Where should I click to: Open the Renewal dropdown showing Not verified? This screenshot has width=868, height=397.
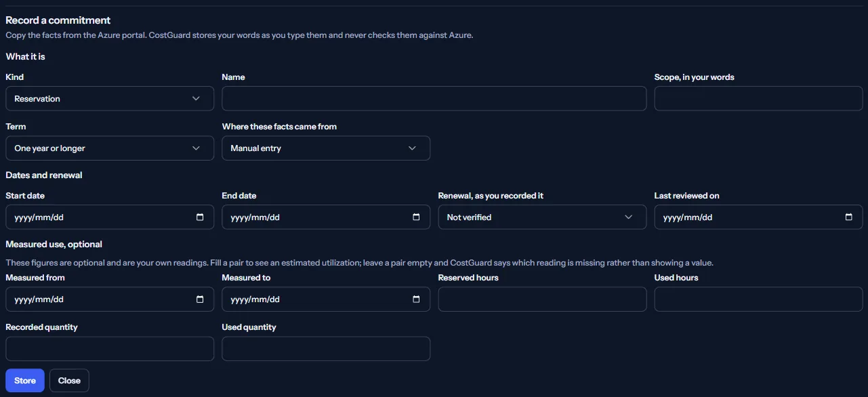(x=542, y=217)
